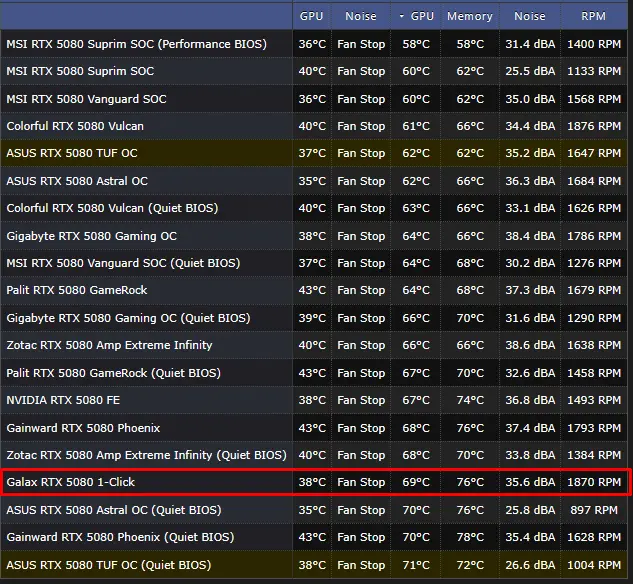Viewport: 633px width, 584px height.
Task: Click the 33.8 dBA noise value
Action: pos(530,455)
